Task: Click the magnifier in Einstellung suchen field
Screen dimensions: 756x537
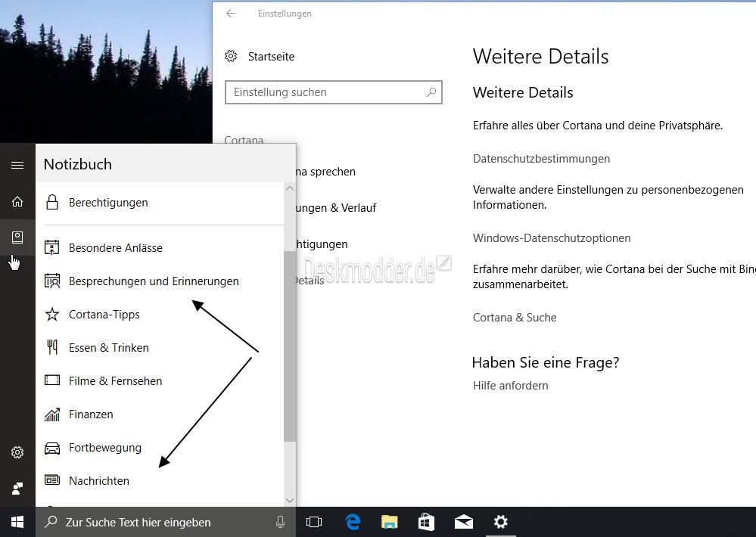Action: coord(431,92)
